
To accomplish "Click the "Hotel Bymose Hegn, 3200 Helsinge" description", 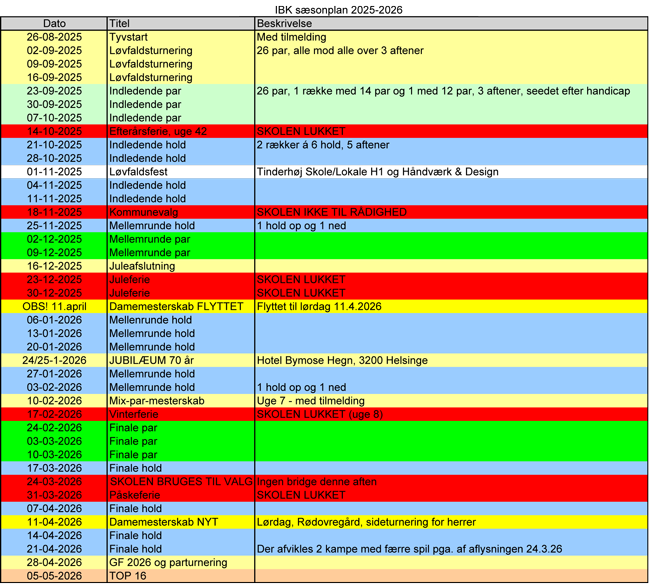I will click(x=341, y=360).
